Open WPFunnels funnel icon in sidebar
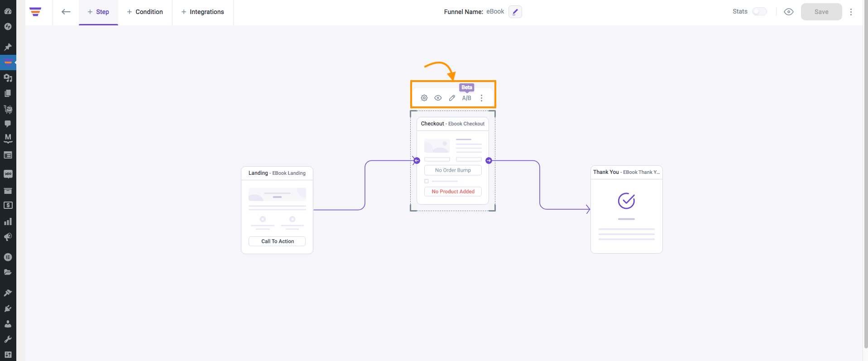 [x=8, y=63]
